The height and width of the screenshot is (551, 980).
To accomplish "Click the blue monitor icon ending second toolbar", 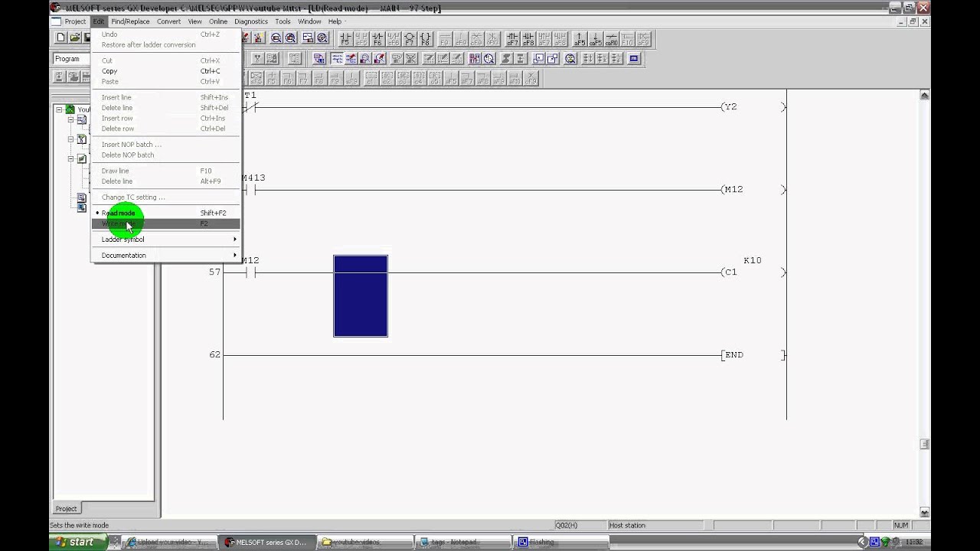I will [x=634, y=58].
